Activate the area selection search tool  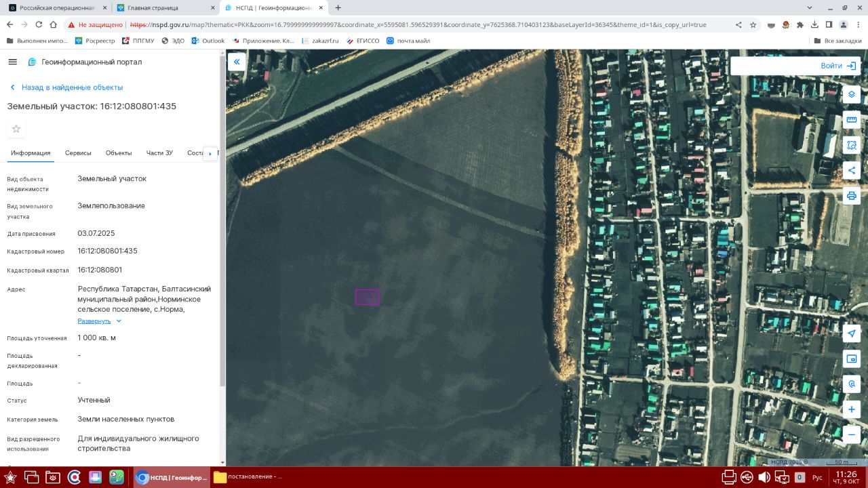pyautogui.click(x=852, y=145)
